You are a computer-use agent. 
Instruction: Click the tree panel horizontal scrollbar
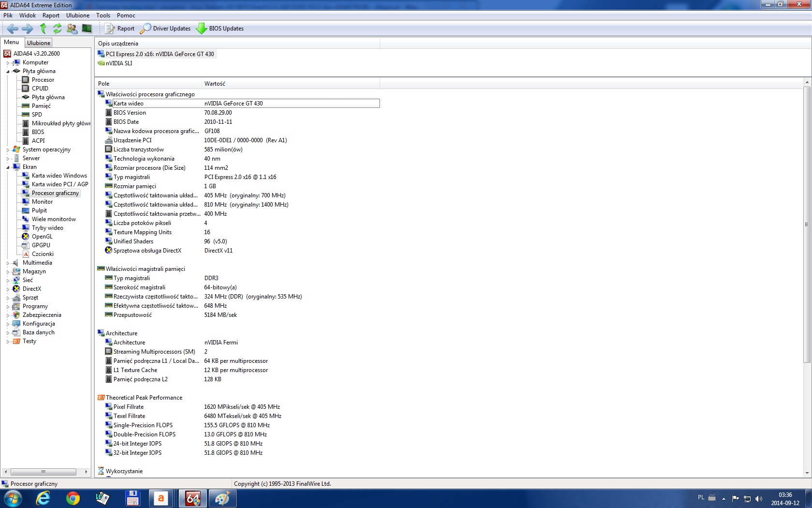click(43, 472)
